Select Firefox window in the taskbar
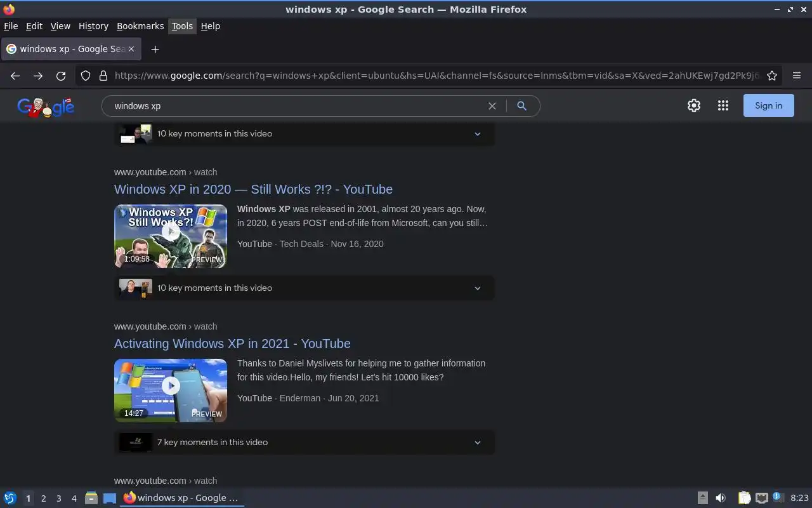This screenshot has width=812, height=508. 182,498
